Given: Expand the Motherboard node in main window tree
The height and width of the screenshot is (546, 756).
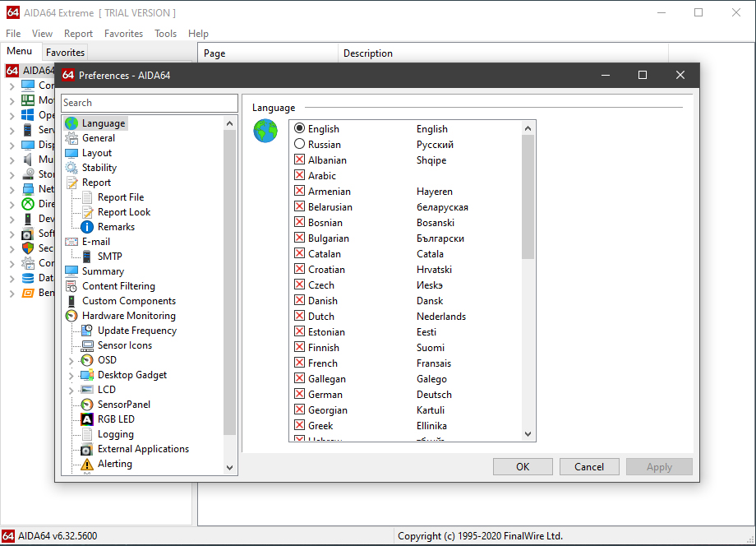Looking at the screenshot, I should click(x=12, y=101).
